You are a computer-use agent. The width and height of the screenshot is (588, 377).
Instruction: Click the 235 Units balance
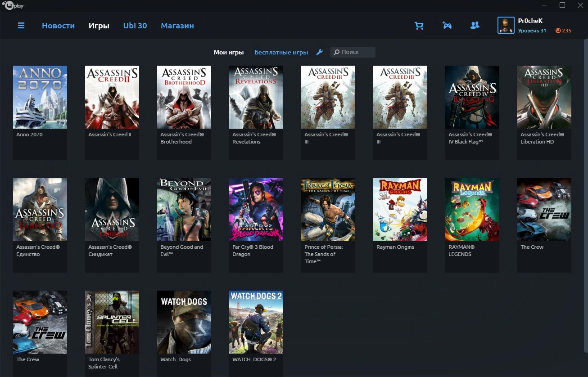[566, 31]
